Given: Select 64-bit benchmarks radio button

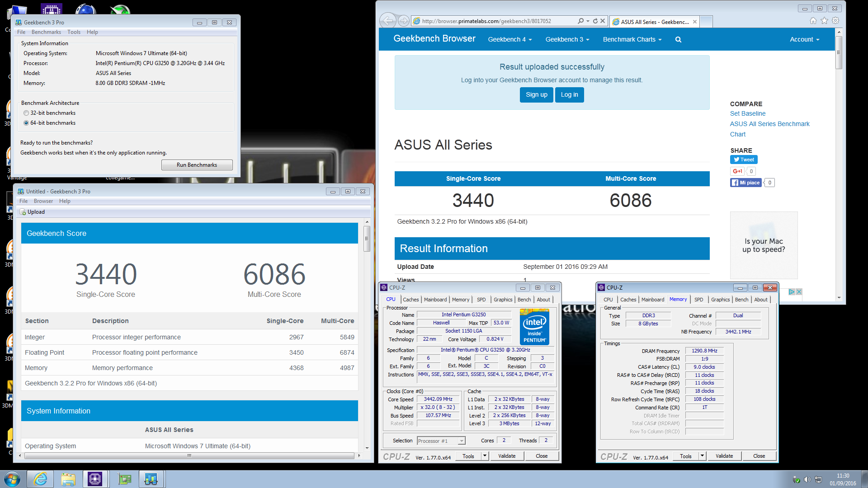Looking at the screenshot, I should [26, 123].
